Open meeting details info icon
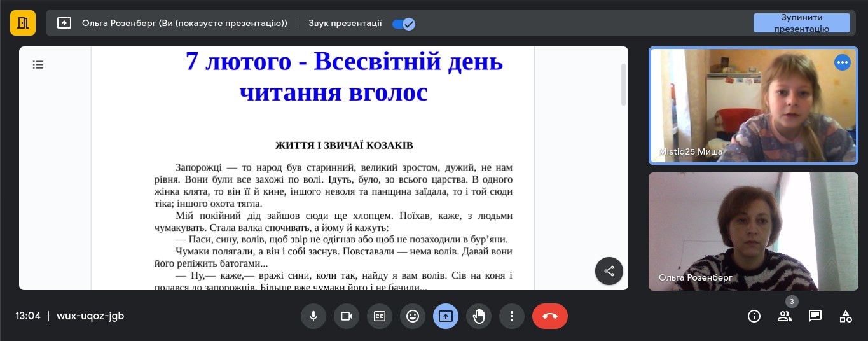This screenshot has height=341, width=868. 754,316
